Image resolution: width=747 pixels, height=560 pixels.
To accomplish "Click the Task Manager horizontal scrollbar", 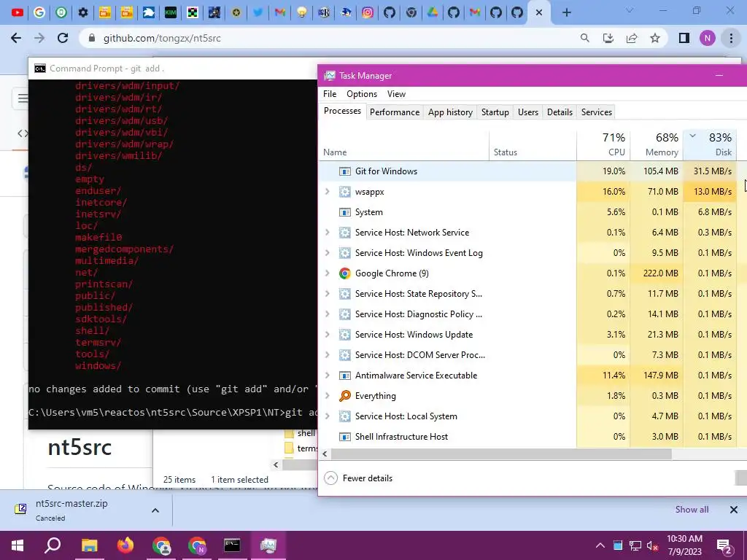I will 501,454.
